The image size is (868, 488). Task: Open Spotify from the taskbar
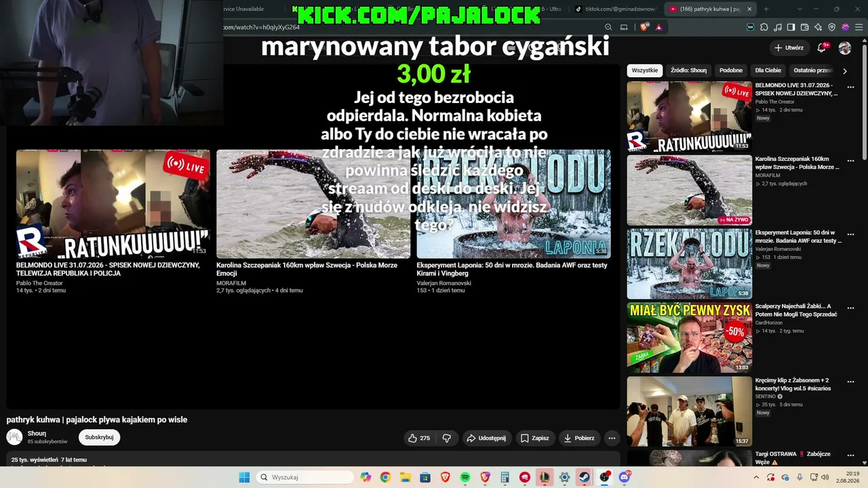tap(465, 477)
